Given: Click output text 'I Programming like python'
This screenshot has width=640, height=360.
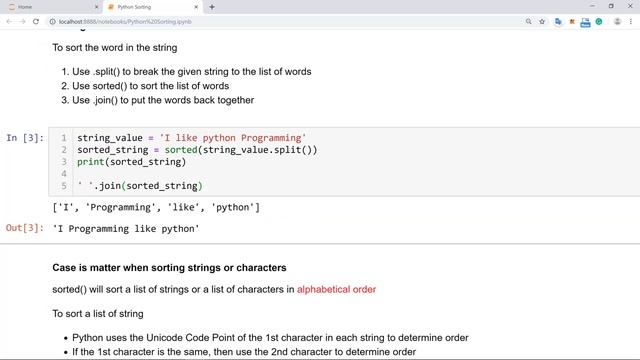Looking at the screenshot, I should pos(126,229).
